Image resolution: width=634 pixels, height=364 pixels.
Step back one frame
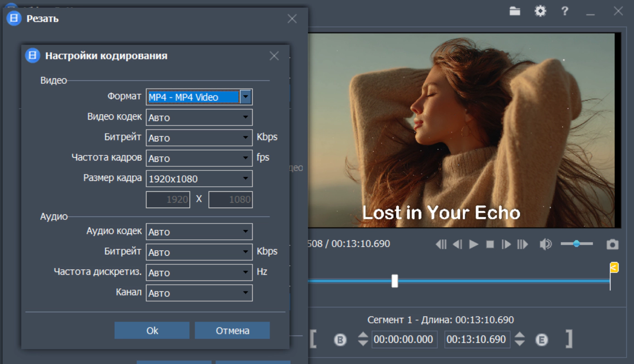click(x=458, y=244)
